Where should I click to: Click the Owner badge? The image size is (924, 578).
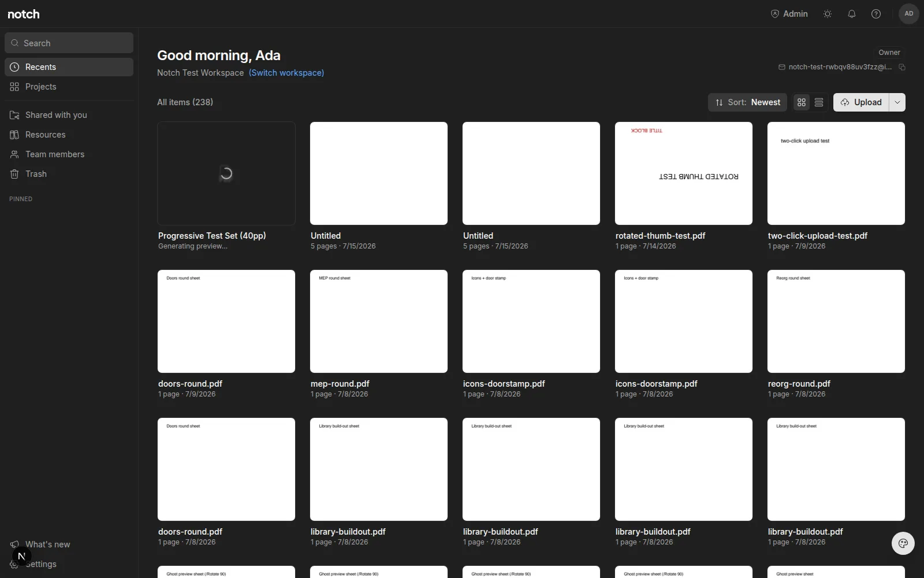point(889,53)
